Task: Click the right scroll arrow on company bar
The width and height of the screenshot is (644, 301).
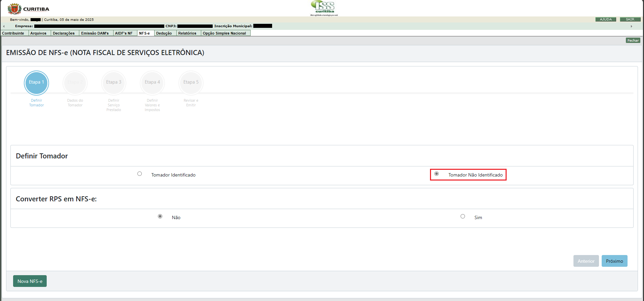Action: 631,26
